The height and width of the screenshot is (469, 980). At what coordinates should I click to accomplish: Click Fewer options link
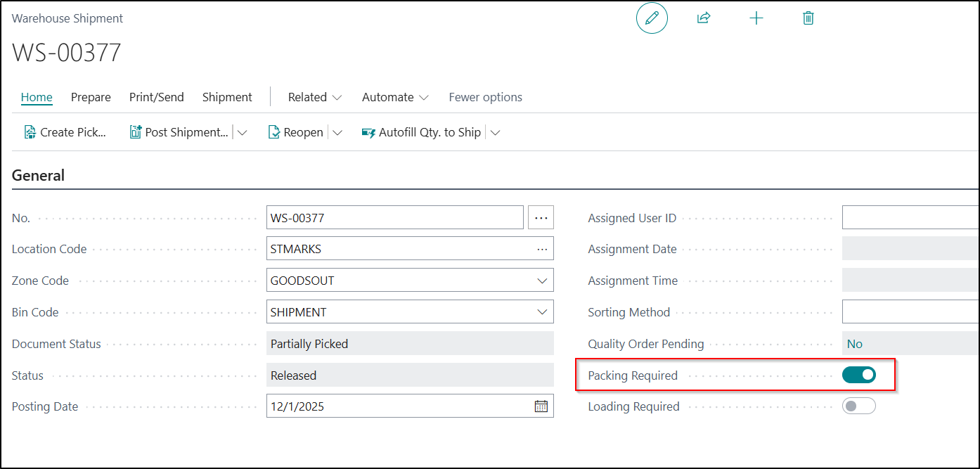(485, 97)
